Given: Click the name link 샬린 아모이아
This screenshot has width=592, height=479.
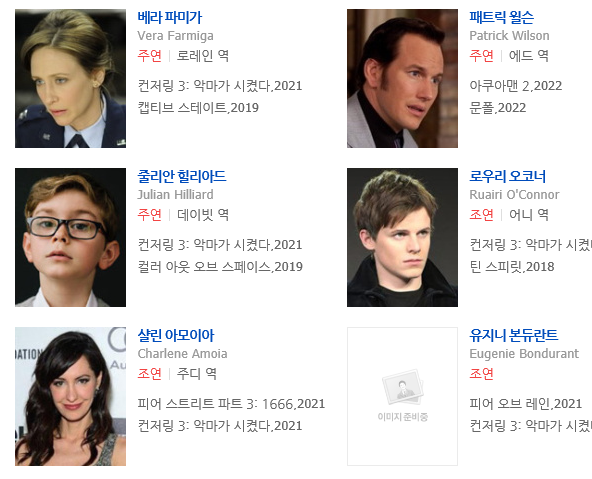Looking at the screenshot, I should tap(176, 335).
